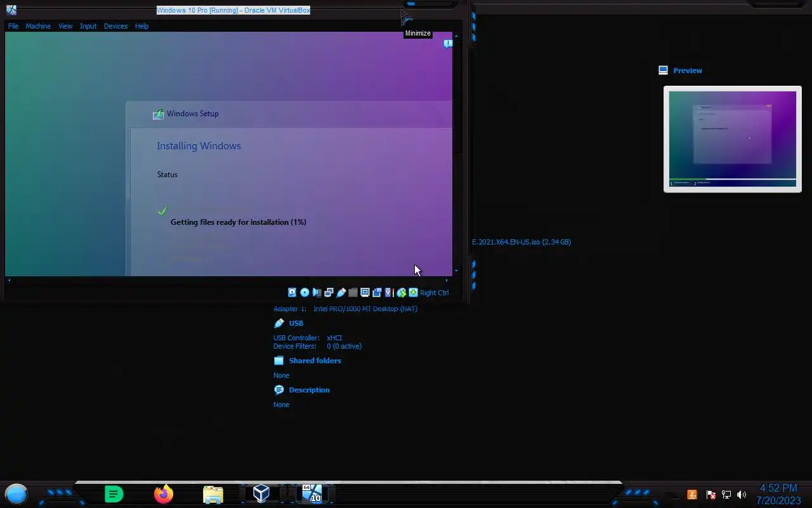The height and width of the screenshot is (508, 812).
Task: Click the orange tray application icon
Action: [692, 495]
